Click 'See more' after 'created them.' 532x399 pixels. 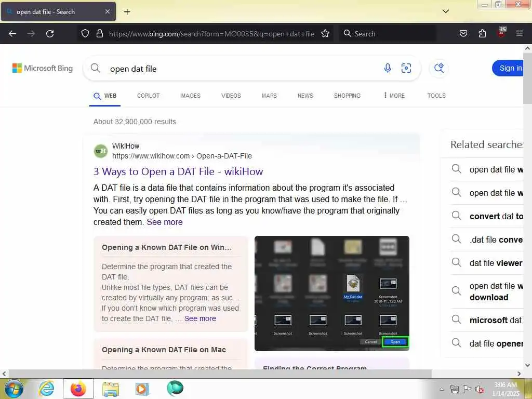(165, 222)
